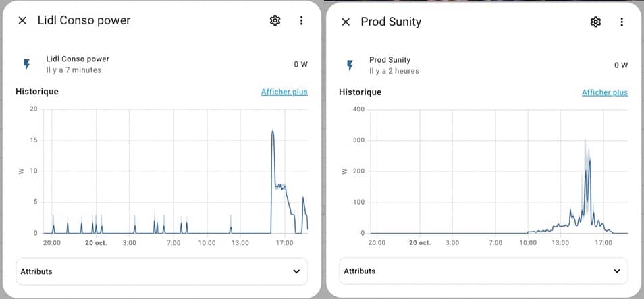Click the 13:00 small spike in Lidl chart
Viewport: 644px width, 299px height.
click(x=231, y=228)
